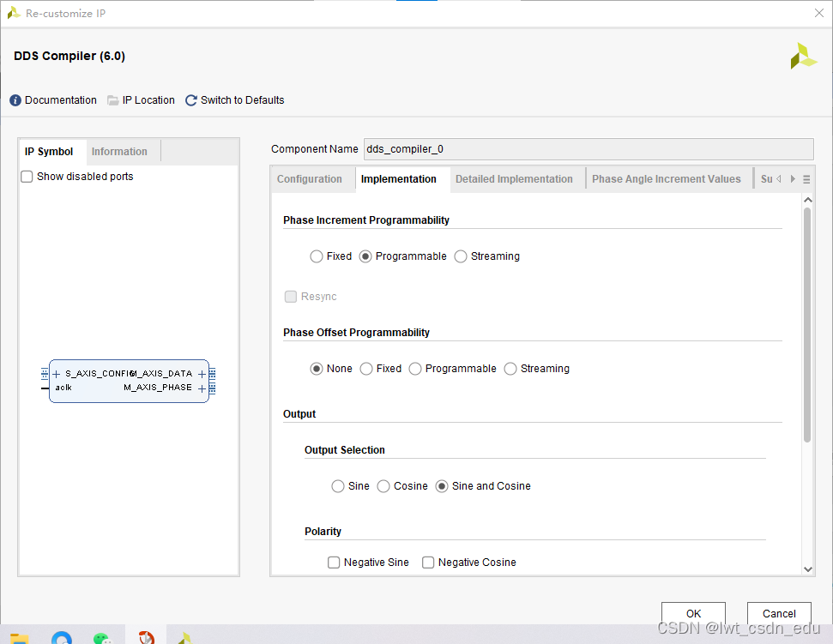Open the Configuration tab

coord(310,179)
